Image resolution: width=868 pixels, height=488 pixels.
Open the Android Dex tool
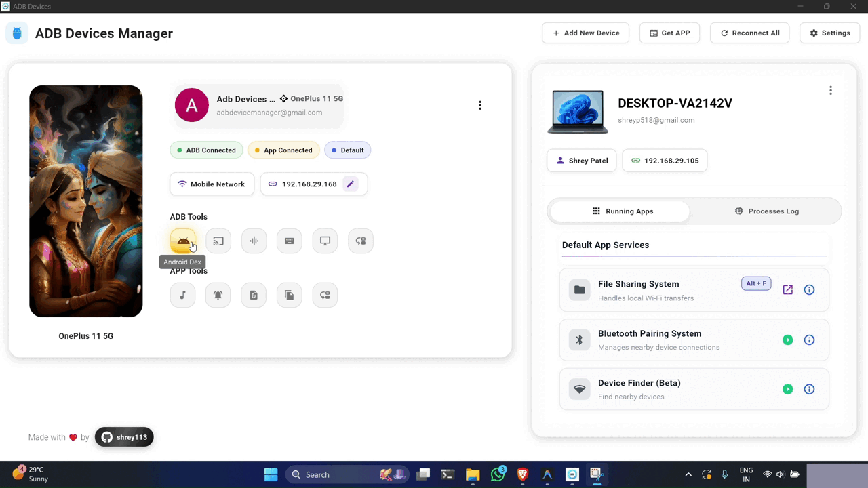[182, 241]
